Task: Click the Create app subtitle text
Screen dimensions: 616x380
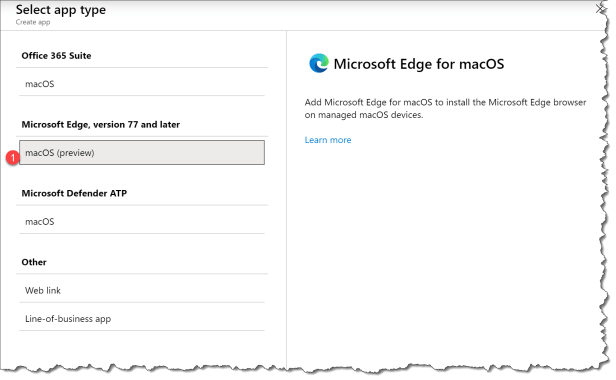Action: pos(33,22)
